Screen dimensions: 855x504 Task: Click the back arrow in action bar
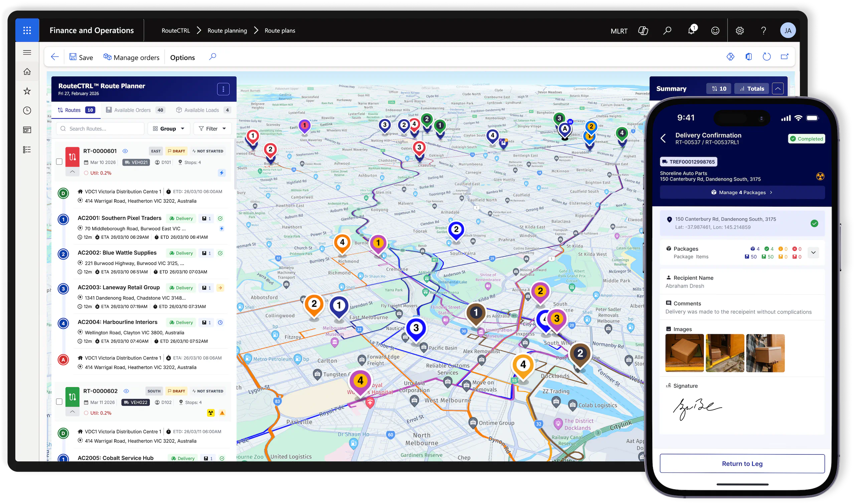[55, 57]
